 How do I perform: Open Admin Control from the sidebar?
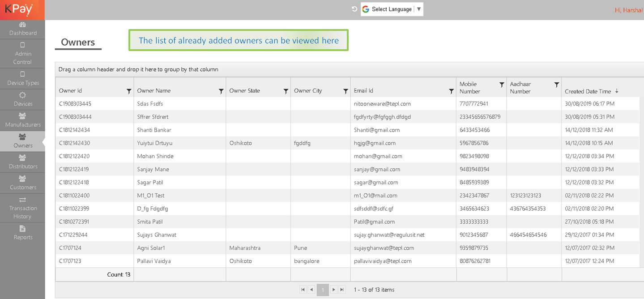[x=22, y=54]
